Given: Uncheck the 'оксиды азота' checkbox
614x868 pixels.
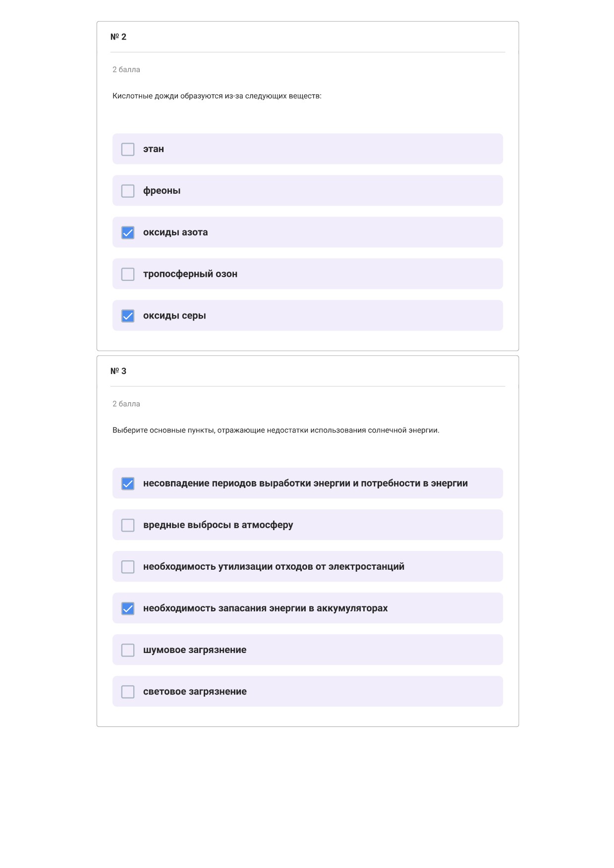Looking at the screenshot, I should pos(128,232).
